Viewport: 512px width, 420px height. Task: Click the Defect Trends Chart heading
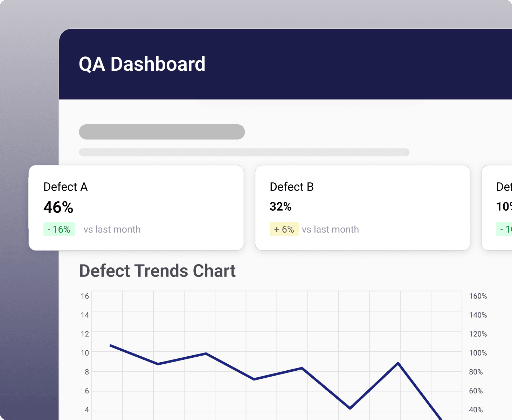pyautogui.click(x=158, y=271)
